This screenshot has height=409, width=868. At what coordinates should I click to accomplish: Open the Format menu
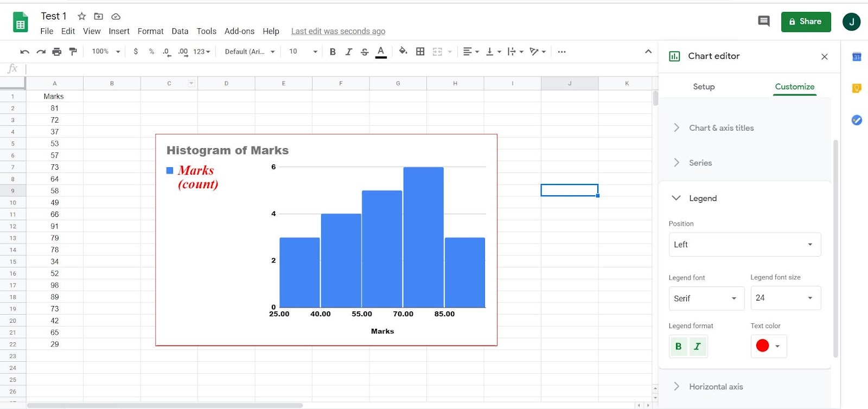tap(150, 31)
